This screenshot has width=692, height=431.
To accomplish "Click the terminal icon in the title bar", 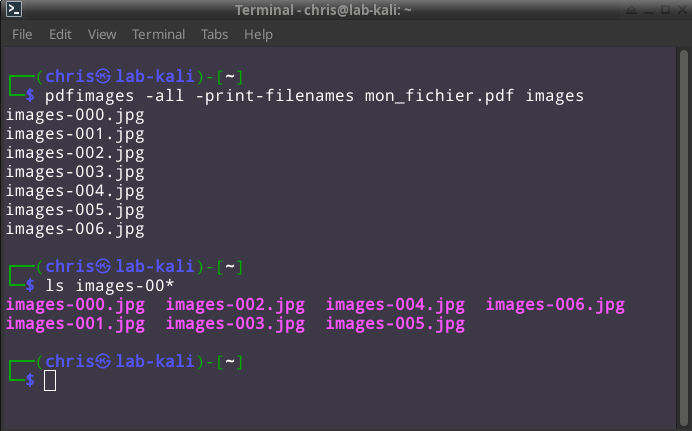I will pos(13,11).
